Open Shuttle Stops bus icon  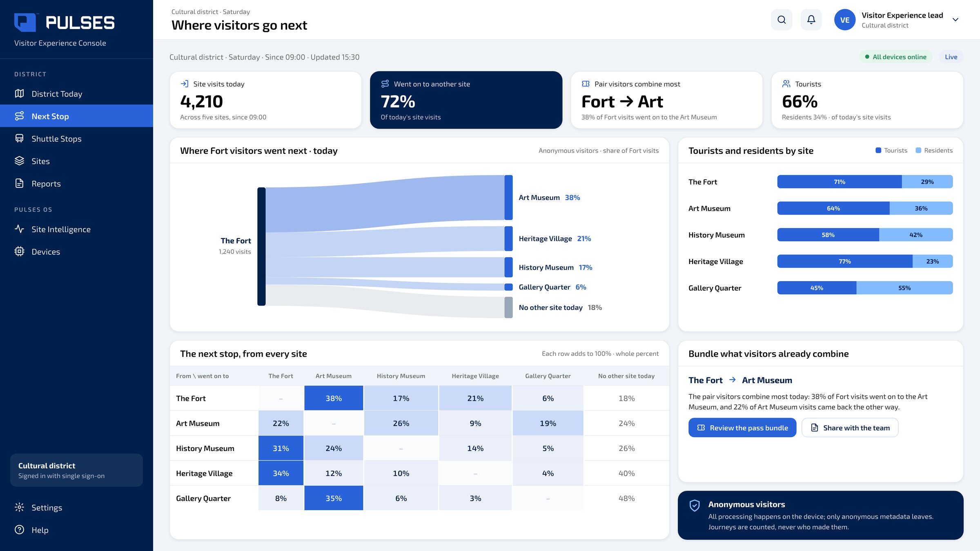(x=19, y=138)
